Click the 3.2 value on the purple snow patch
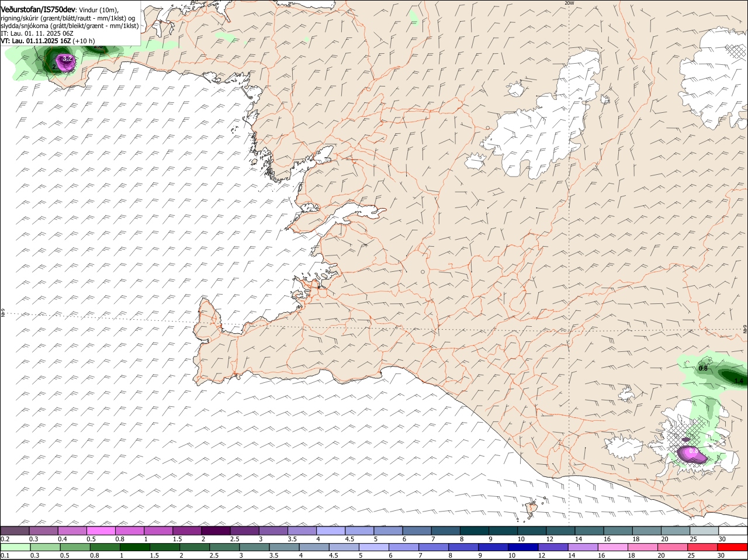 coord(67,58)
